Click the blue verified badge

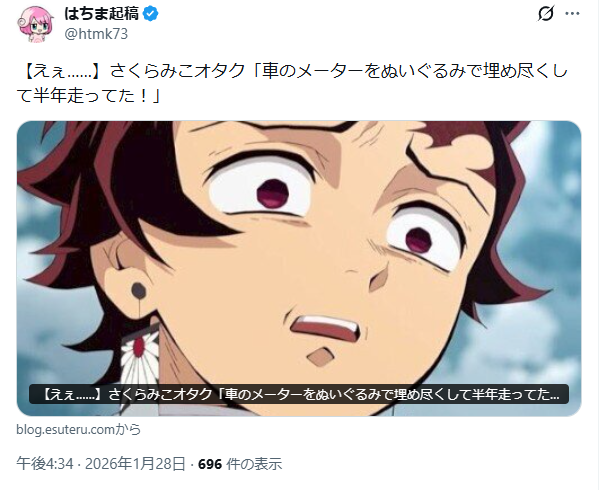click(x=151, y=14)
